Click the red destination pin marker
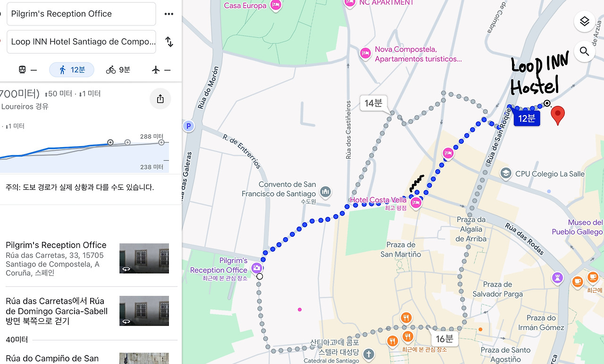This screenshot has width=604, height=364. point(558,116)
